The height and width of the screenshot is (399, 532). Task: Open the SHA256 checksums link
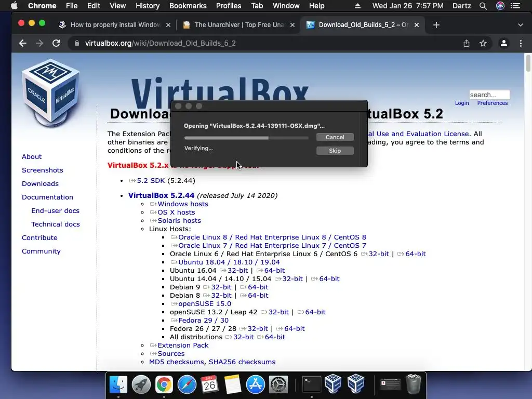(242, 362)
